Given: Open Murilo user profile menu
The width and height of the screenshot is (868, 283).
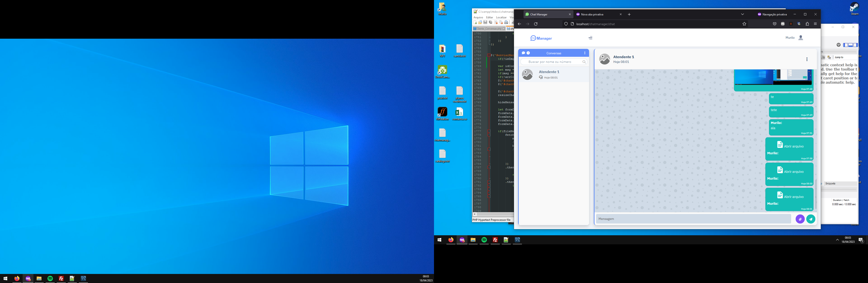Looking at the screenshot, I should tap(795, 38).
